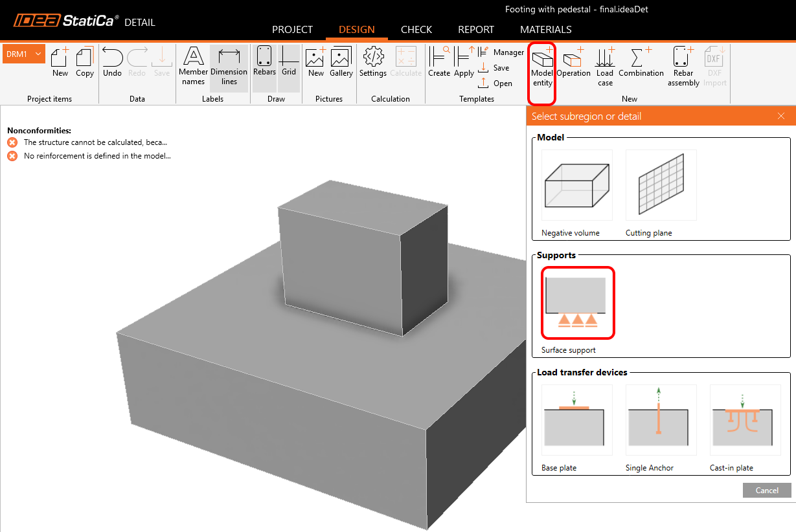Add a new Operation from ribbon
Screen dimensions: 796x532
573,63
